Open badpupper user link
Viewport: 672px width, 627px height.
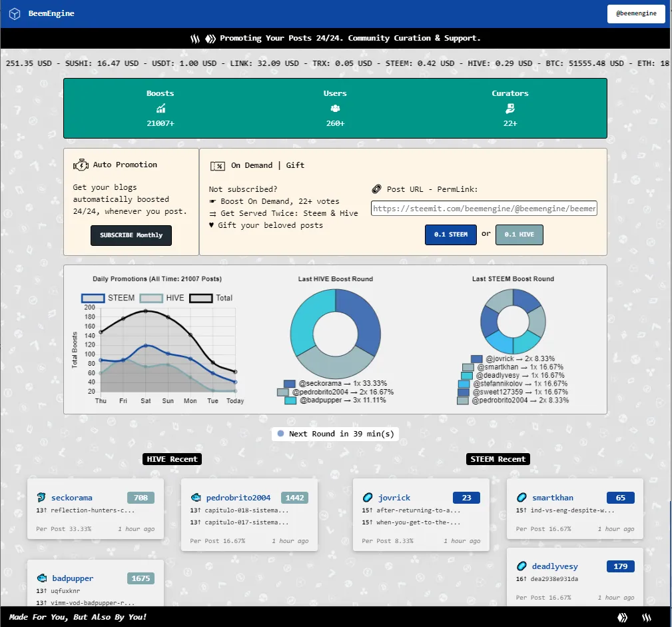point(73,578)
